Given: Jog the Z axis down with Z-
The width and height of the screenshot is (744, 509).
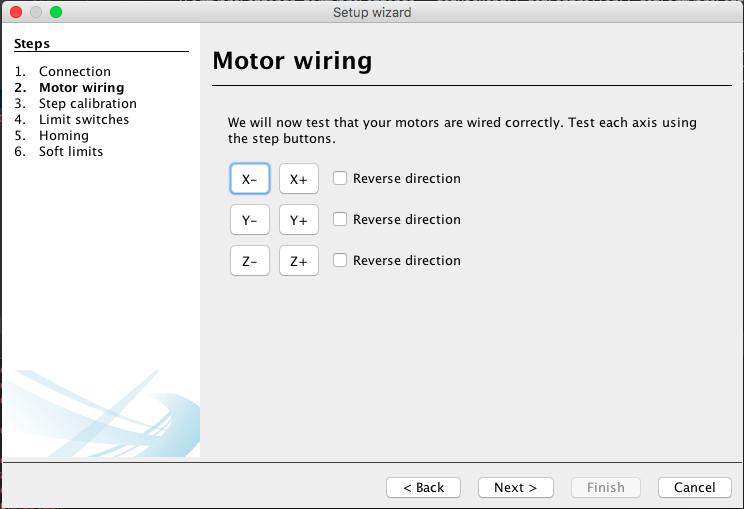Looking at the screenshot, I should (250, 260).
